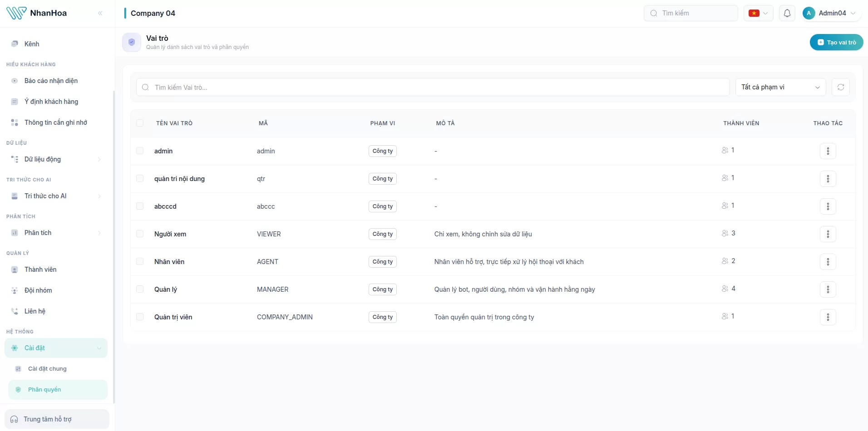Check the admin role checkbox

140,151
